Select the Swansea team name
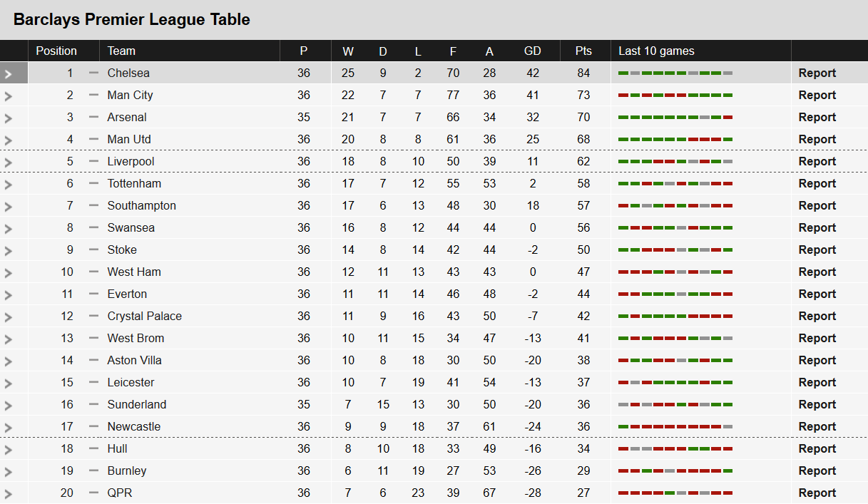This screenshot has height=504, width=868. [131, 227]
